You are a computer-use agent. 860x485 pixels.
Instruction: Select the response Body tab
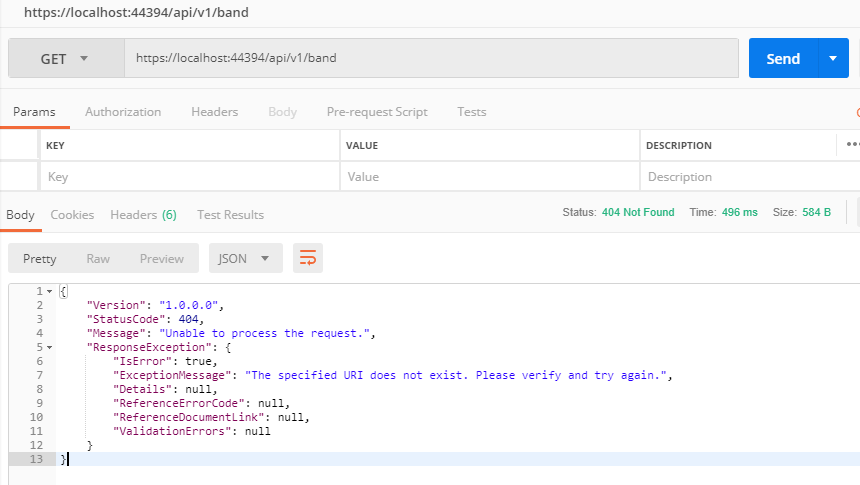[x=20, y=215]
